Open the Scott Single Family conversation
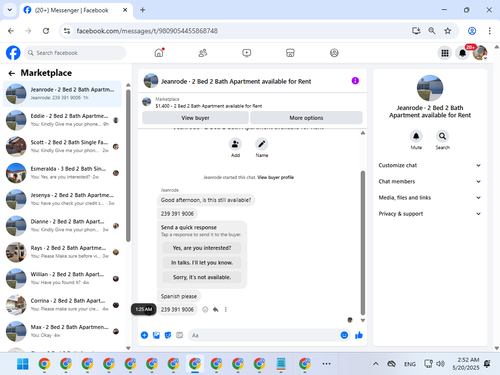The height and width of the screenshot is (375, 500). point(62,146)
